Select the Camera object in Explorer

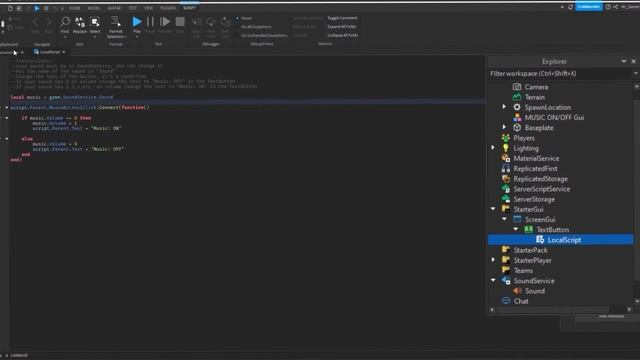tap(536, 87)
